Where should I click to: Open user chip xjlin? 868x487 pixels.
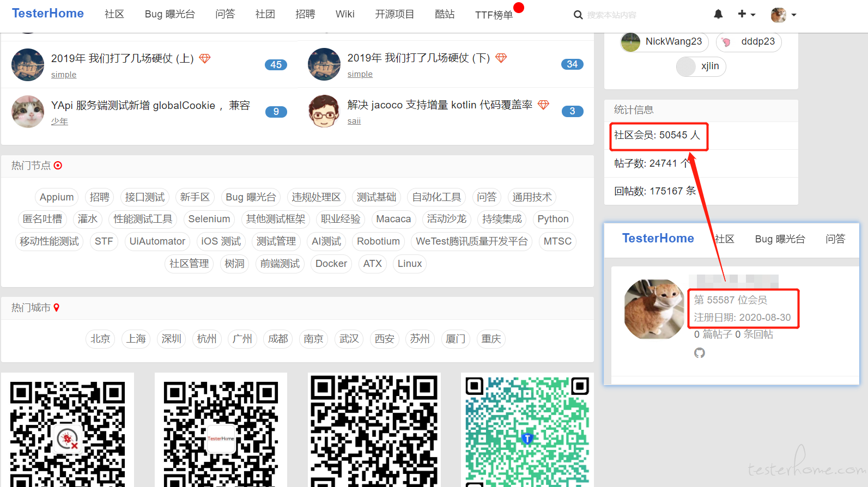pyautogui.click(x=701, y=66)
